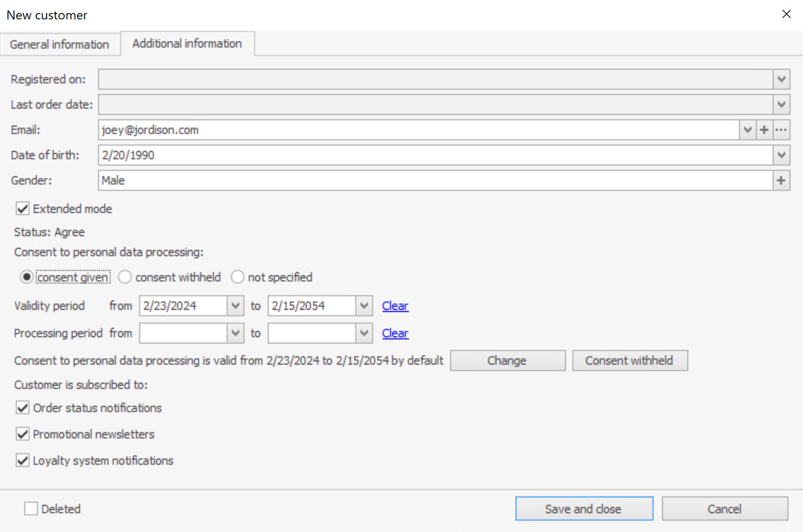
Task: Mark the customer as Deleted
Action: tap(31, 509)
